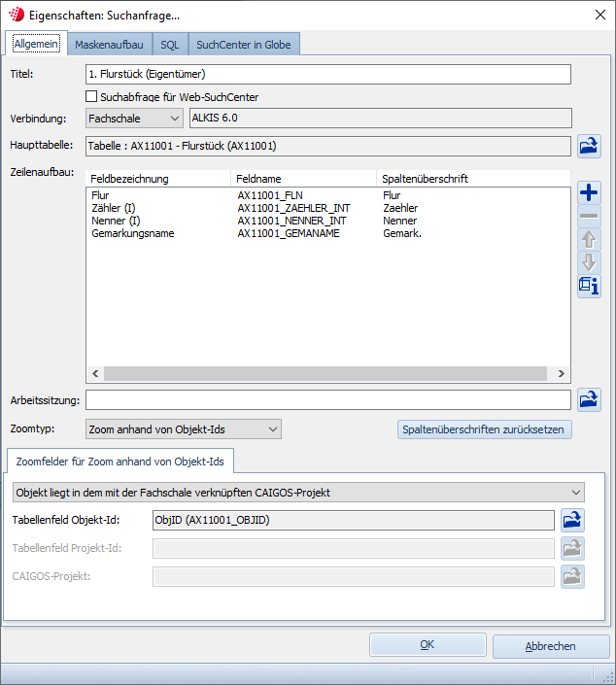
Task: Click the ALKIS 6.0 connection field
Action: pos(381,118)
